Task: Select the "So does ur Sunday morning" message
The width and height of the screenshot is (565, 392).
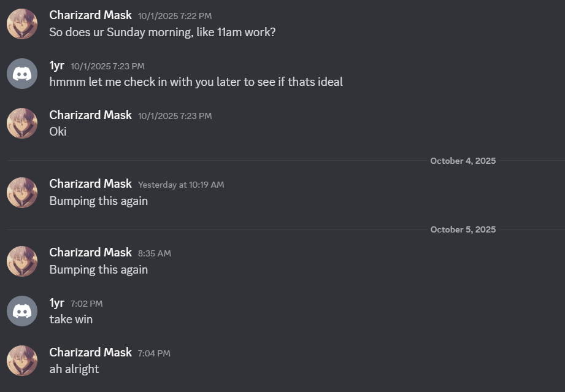Action: [162, 32]
